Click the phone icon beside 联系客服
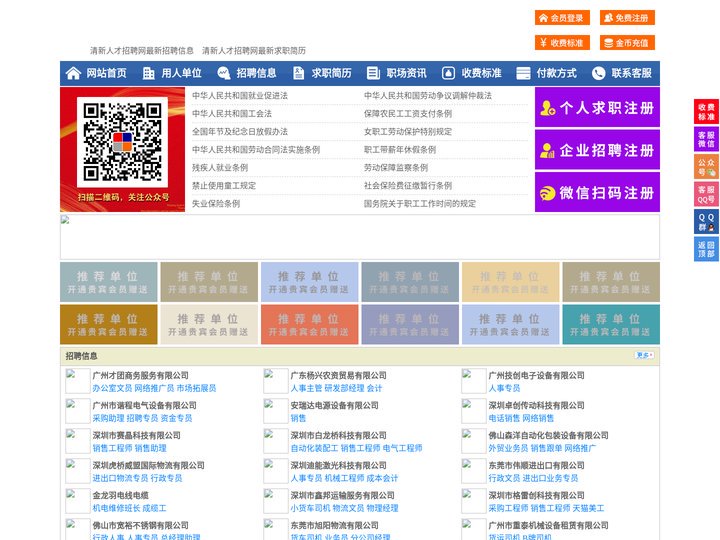 click(x=598, y=73)
